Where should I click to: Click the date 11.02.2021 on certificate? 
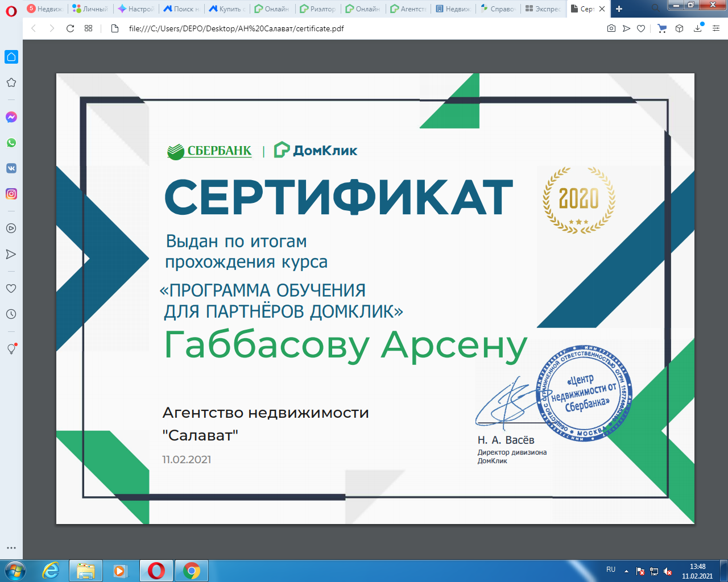pyautogui.click(x=187, y=459)
